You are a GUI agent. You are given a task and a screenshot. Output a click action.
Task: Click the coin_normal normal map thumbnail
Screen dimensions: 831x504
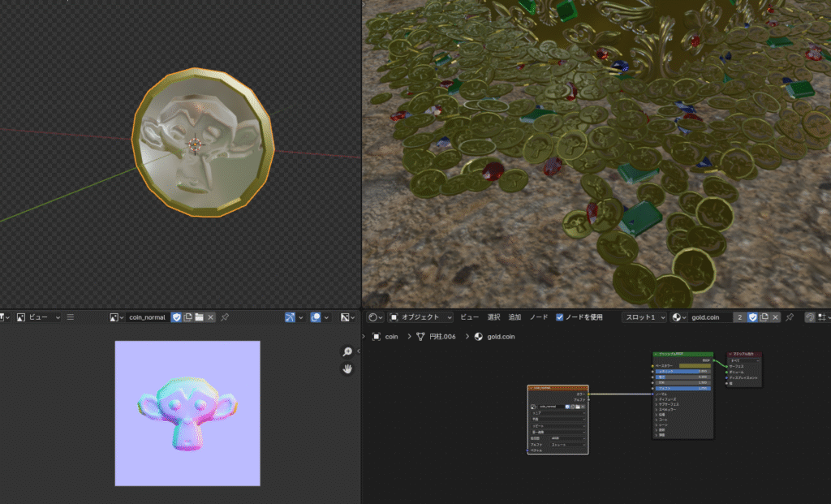[x=187, y=413]
